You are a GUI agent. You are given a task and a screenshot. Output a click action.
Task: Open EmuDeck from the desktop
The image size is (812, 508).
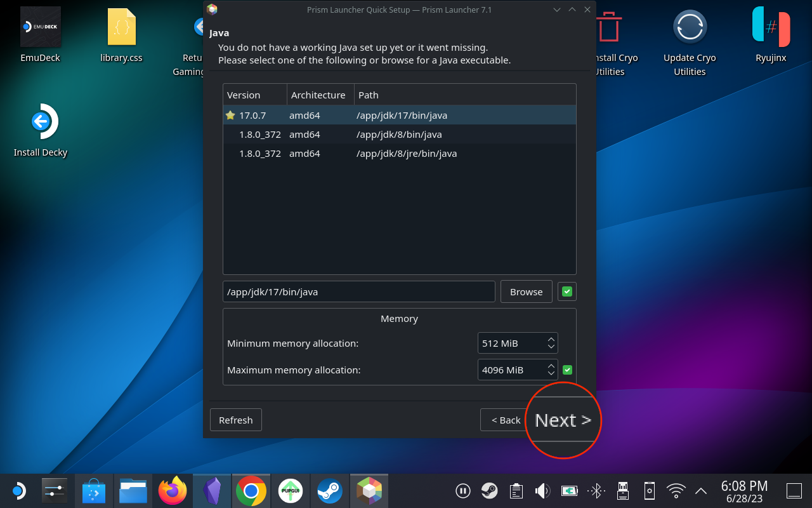click(x=40, y=25)
